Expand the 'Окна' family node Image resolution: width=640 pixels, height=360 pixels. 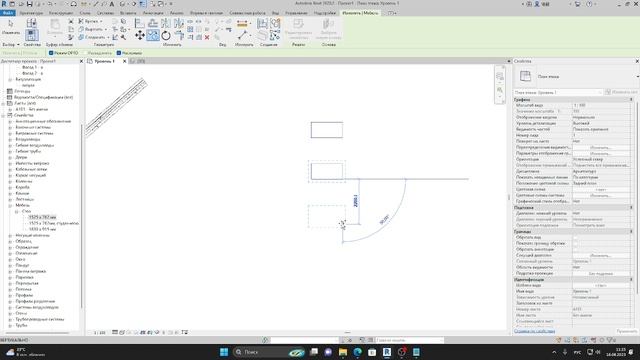point(10,259)
